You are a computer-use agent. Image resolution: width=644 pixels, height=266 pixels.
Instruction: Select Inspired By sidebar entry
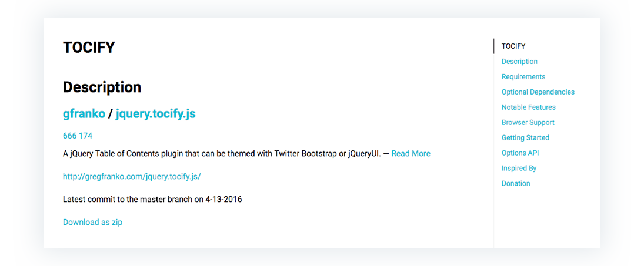click(x=519, y=168)
